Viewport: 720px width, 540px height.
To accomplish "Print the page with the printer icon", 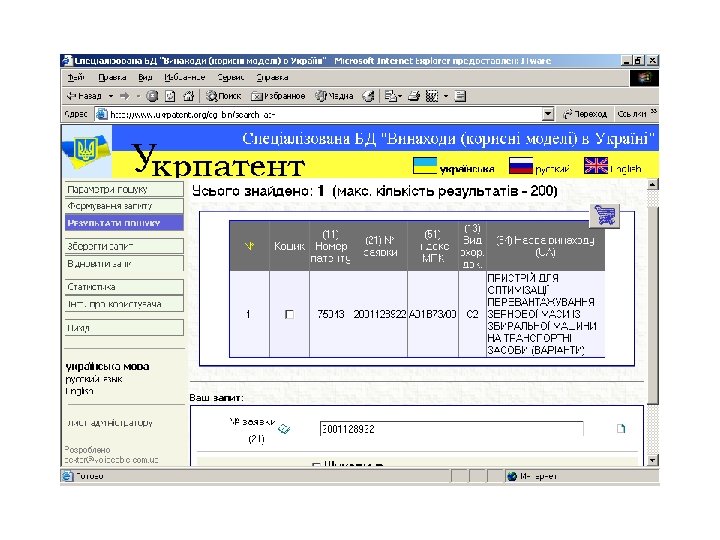I will click(414, 96).
